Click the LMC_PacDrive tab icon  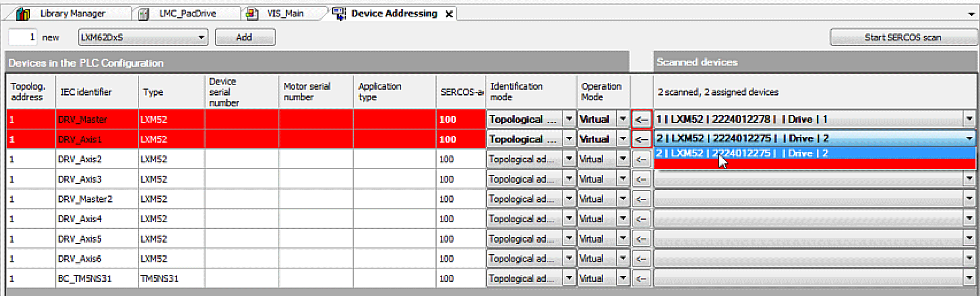[143, 14]
